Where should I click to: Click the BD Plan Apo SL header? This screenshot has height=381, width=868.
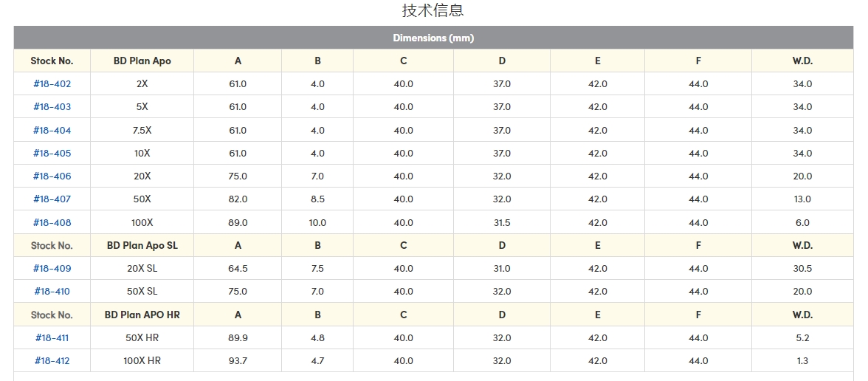click(x=142, y=245)
